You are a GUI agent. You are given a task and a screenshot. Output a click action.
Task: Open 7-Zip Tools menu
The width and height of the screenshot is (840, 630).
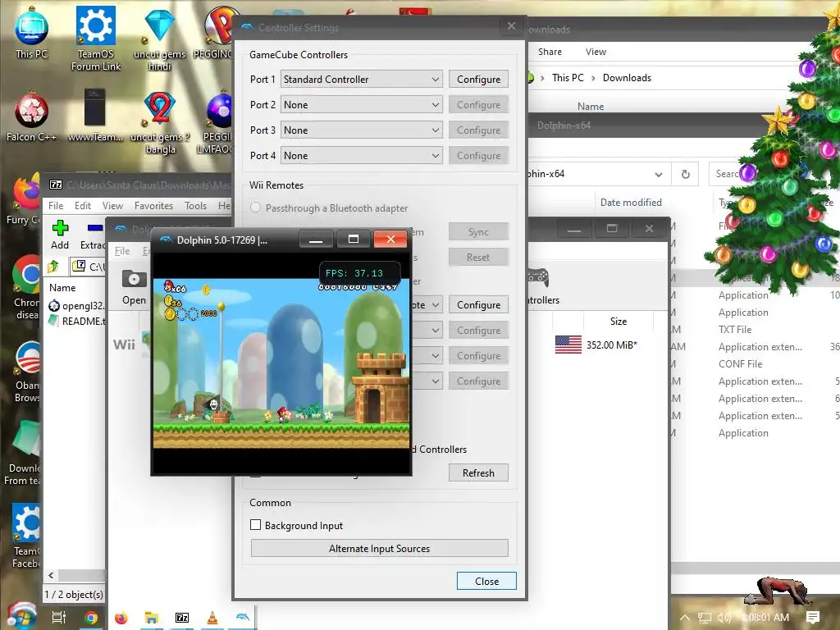[195, 206]
